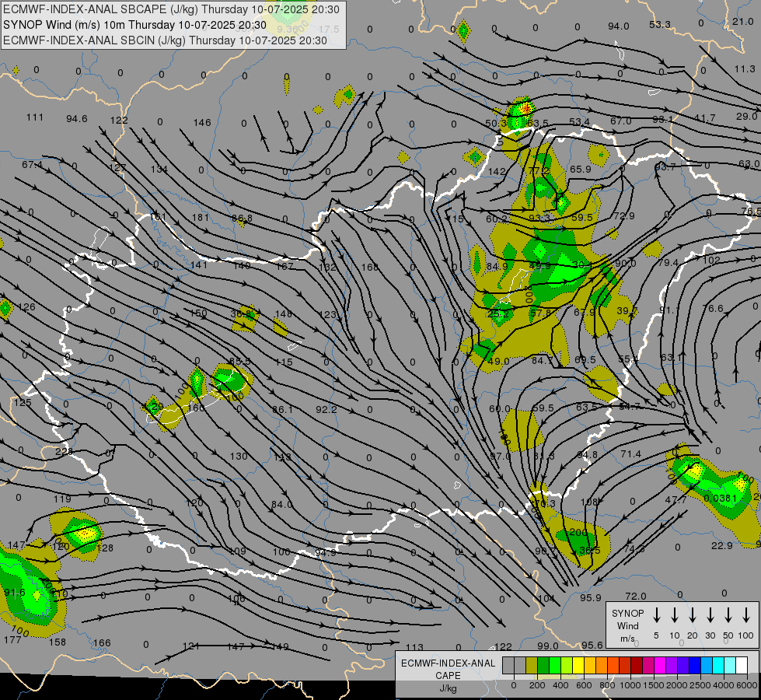Click the J/kg unit label in CAPE legend
Screen dimensions: 761x700
pyautogui.click(x=448, y=688)
